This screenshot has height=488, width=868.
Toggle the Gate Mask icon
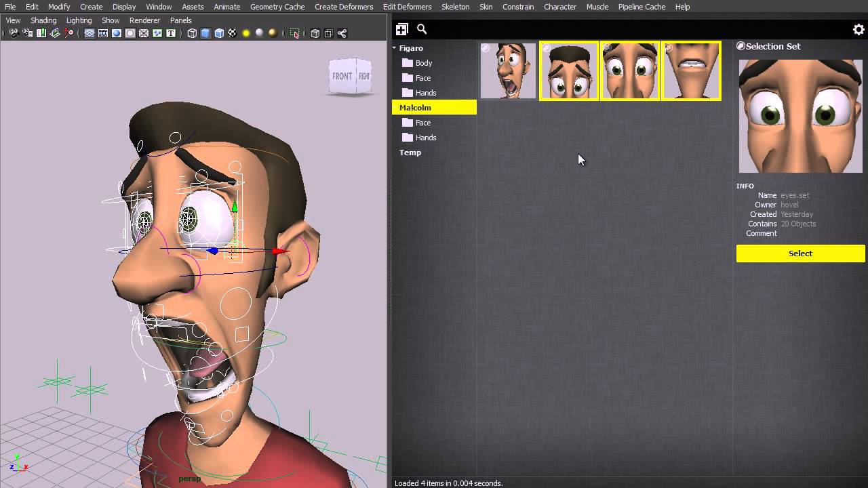(130, 33)
